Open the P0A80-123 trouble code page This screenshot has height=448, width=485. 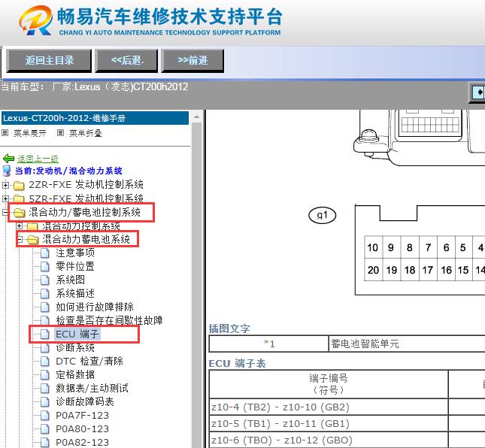pyautogui.click(x=82, y=429)
